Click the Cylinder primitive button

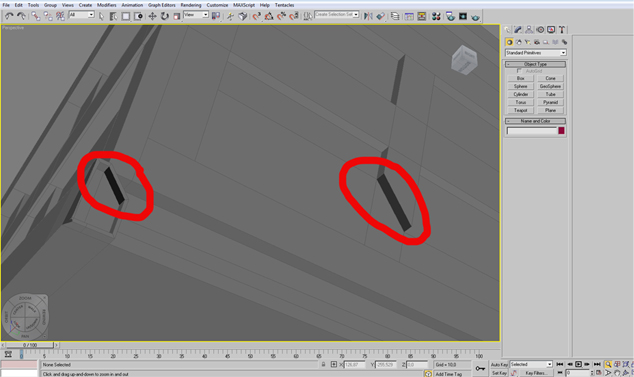click(521, 94)
